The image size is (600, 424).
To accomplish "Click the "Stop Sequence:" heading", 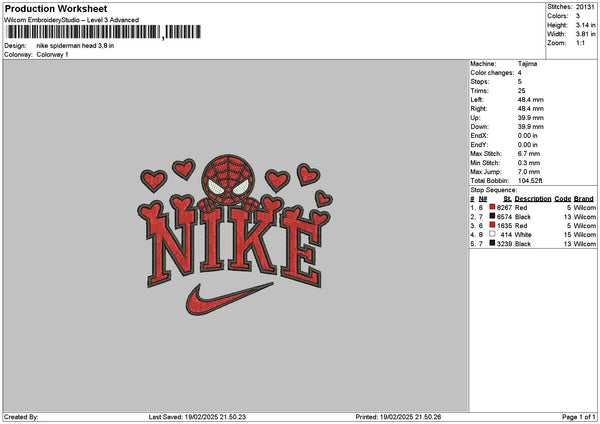I will click(x=494, y=190).
